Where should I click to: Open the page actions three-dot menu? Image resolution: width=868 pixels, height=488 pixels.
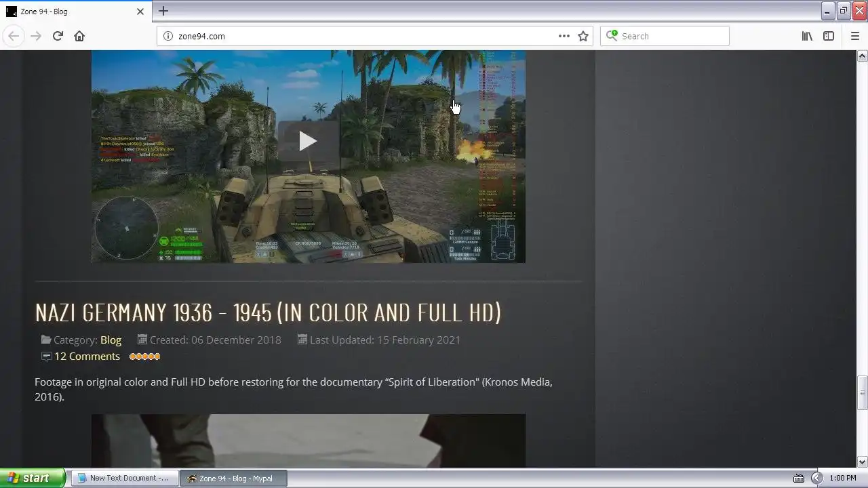564,36
